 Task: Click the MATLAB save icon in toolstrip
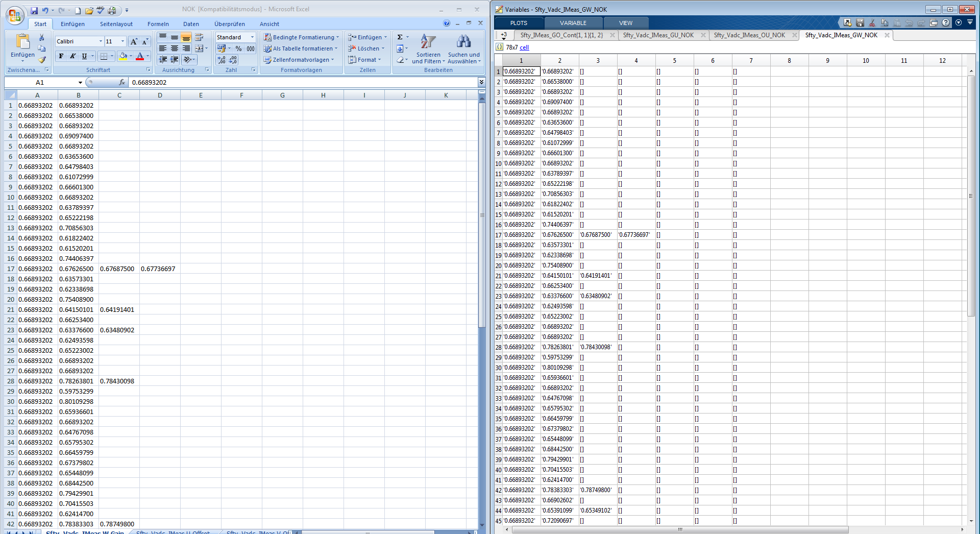click(x=860, y=23)
